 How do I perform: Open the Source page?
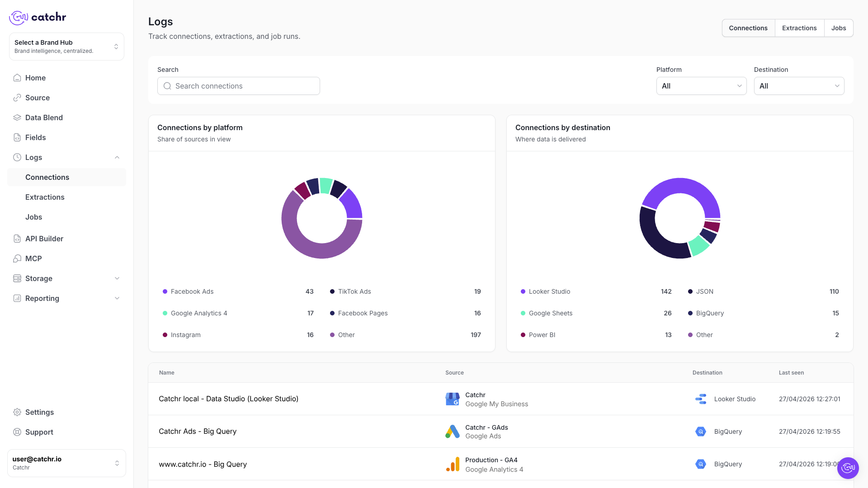[66, 98]
